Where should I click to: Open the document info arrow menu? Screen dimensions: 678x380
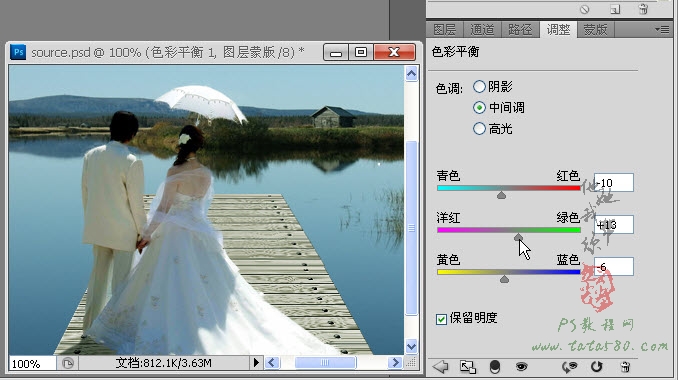point(256,362)
